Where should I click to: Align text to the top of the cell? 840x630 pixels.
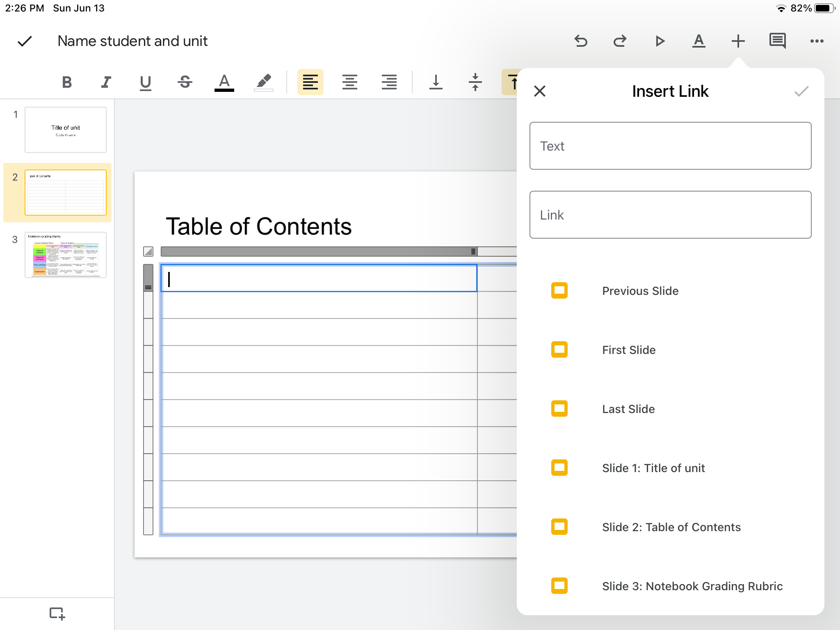click(510, 82)
